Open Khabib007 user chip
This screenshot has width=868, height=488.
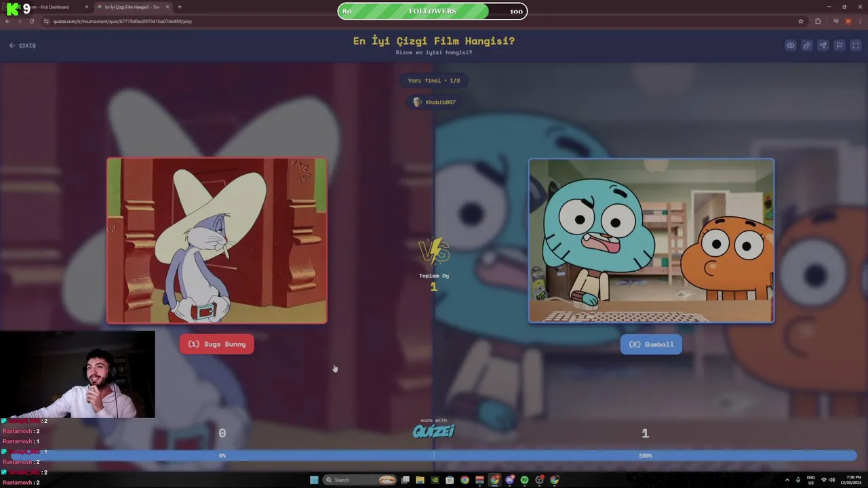(434, 102)
